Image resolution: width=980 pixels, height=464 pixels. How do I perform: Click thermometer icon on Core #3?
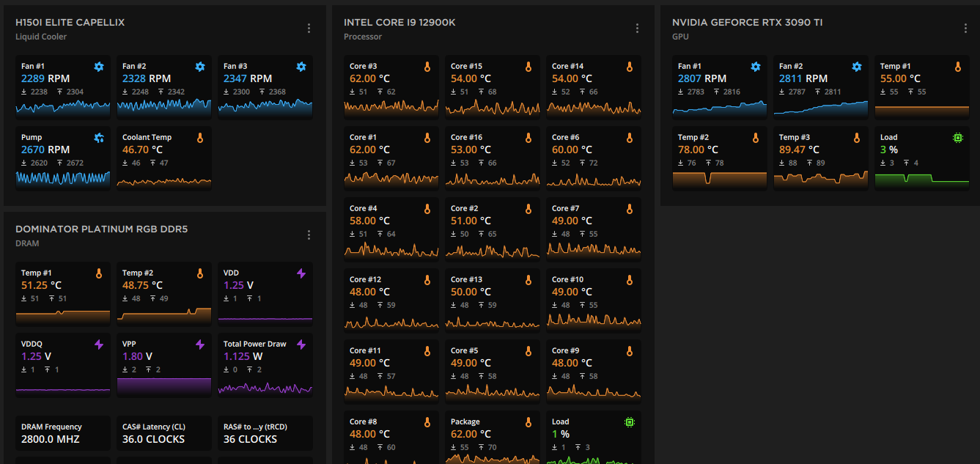427,67
